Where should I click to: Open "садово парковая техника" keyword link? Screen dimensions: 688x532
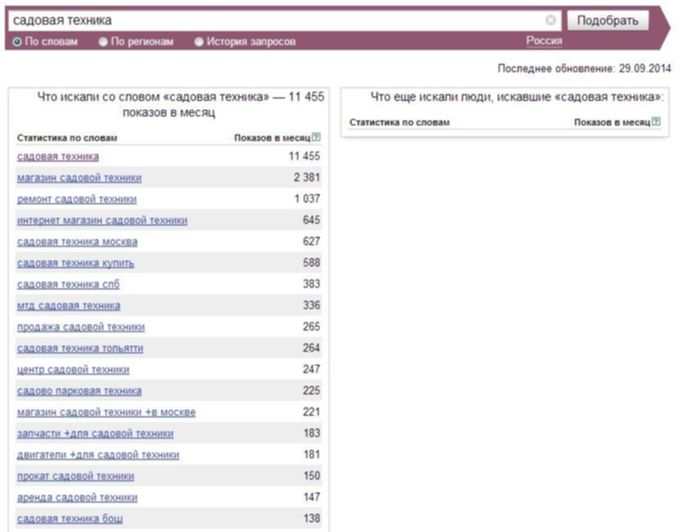(x=79, y=391)
